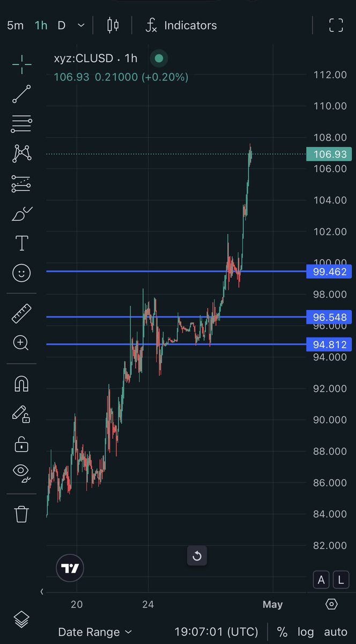The image size is (356, 644).
Task: Select the crosshair cursor tool
Action: (21, 64)
